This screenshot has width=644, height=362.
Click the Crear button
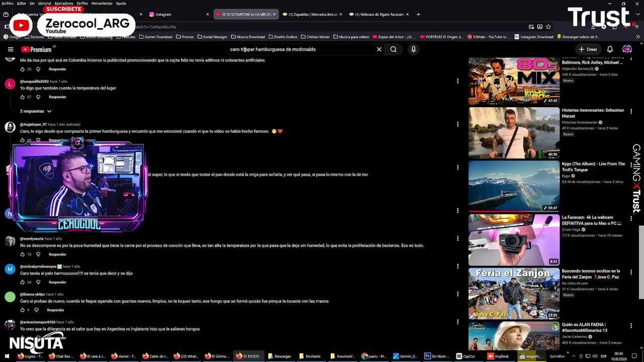point(588,49)
